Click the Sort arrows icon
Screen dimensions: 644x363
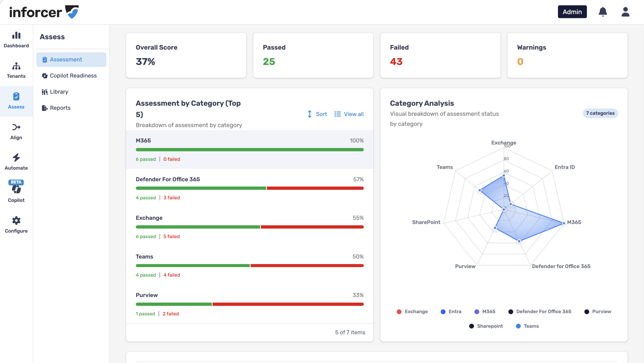[x=310, y=114]
